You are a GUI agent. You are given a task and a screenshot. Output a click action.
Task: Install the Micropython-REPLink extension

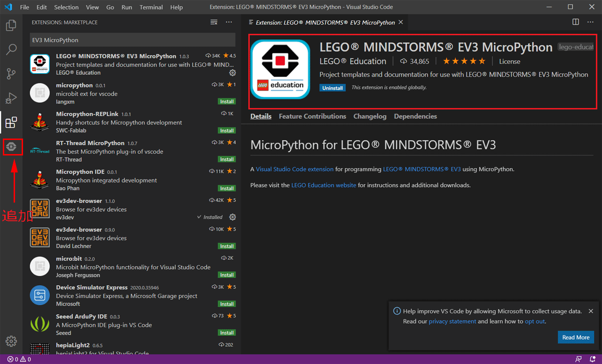click(227, 131)
